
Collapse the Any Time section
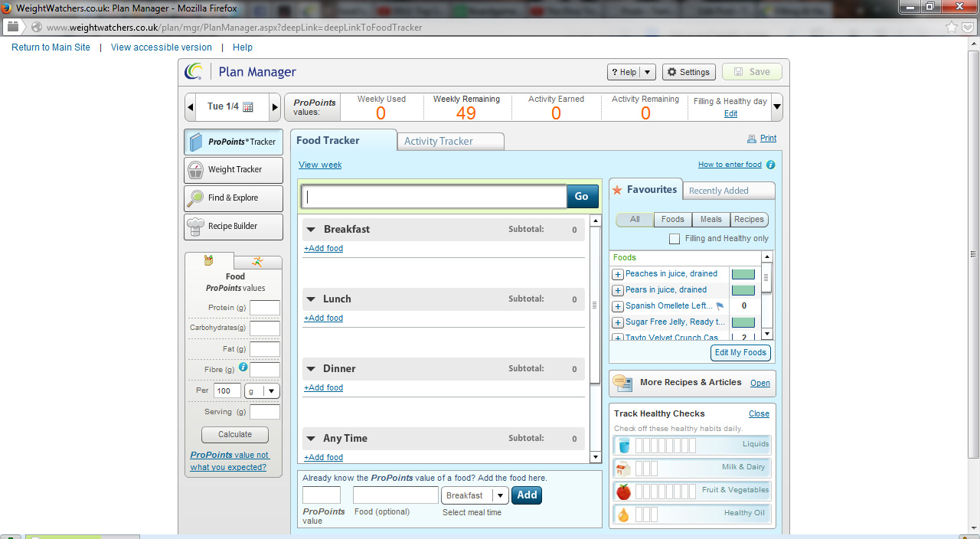click(x=312, y=439)
